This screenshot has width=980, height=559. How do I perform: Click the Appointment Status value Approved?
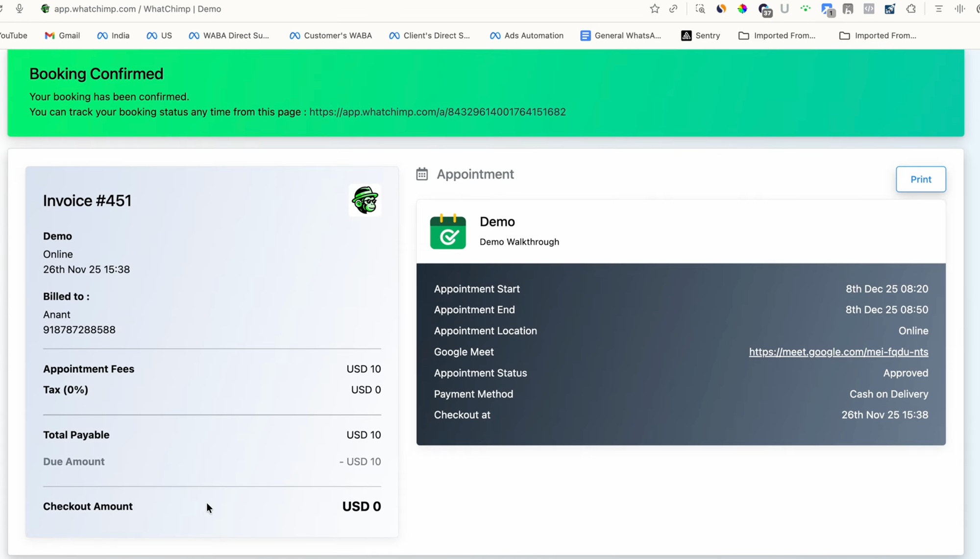point(906,373)
